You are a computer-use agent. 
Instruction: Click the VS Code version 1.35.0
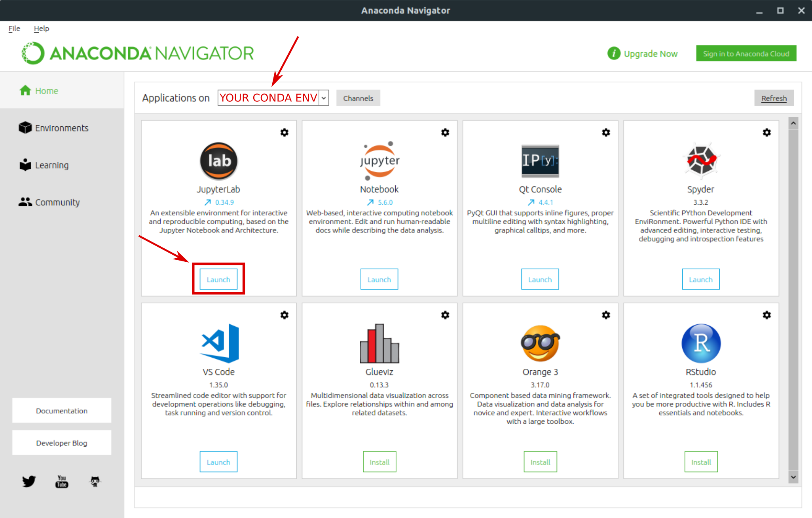click(x=218, y=385)
